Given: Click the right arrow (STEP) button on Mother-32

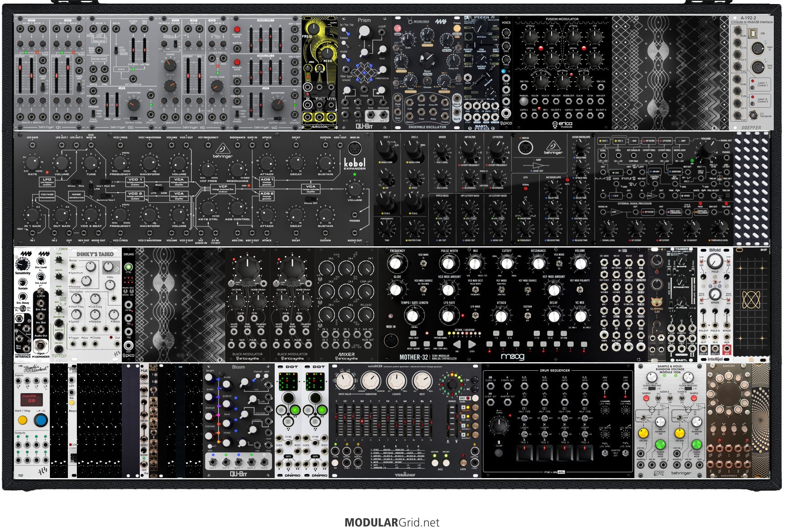Looking at the screenshot, I should [471, 344].
